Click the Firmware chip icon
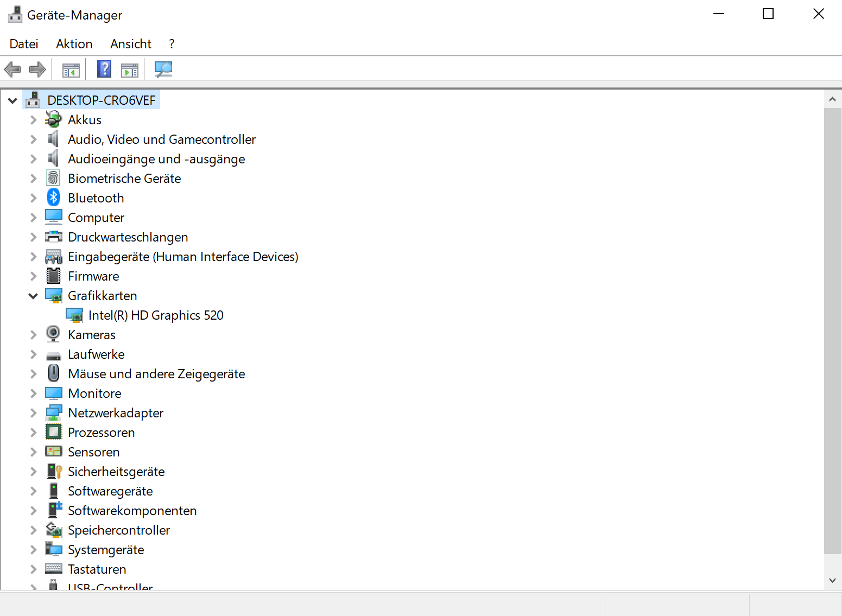This screenshot has height=616, width=842. (x=54, y=276)
